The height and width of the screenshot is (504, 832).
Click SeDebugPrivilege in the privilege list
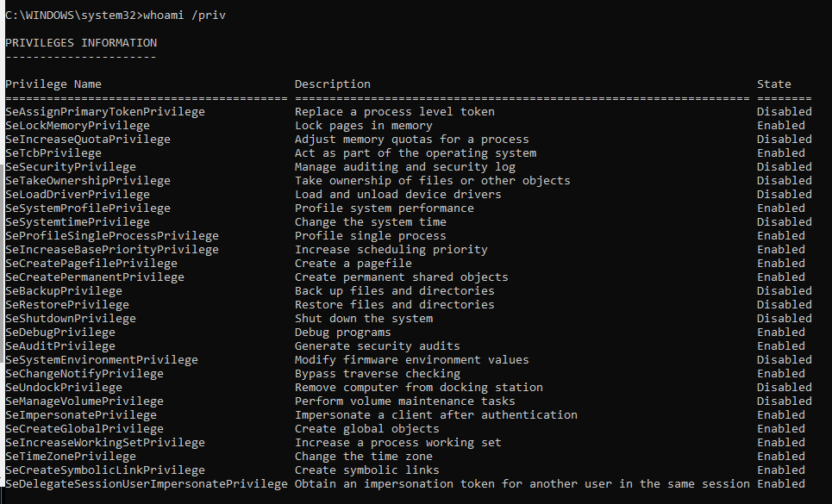tap(60, 333)
